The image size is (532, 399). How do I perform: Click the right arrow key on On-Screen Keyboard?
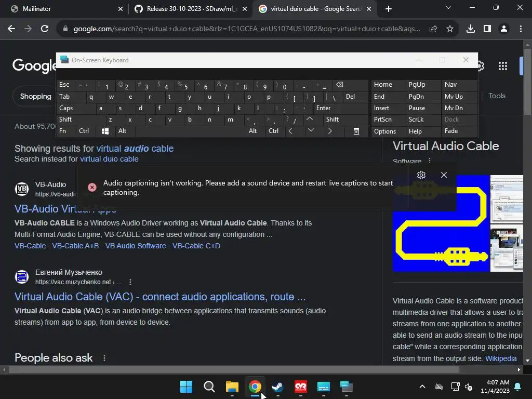[330, 131]
